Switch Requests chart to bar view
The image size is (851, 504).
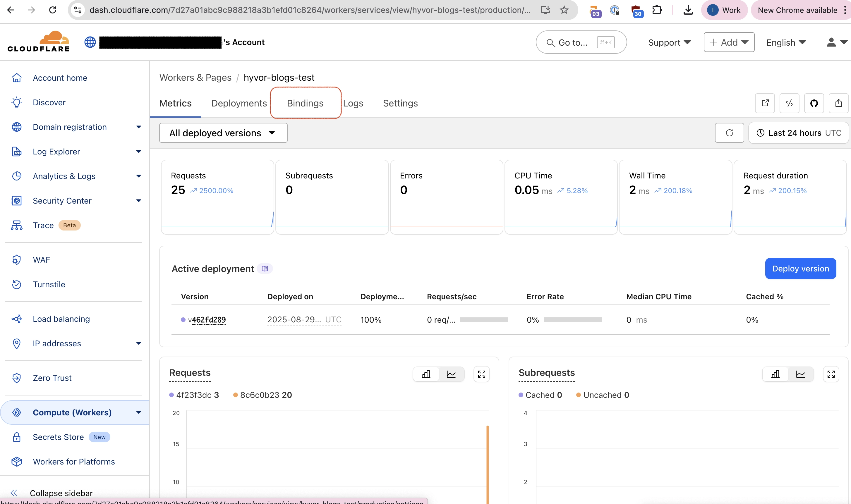426,374
